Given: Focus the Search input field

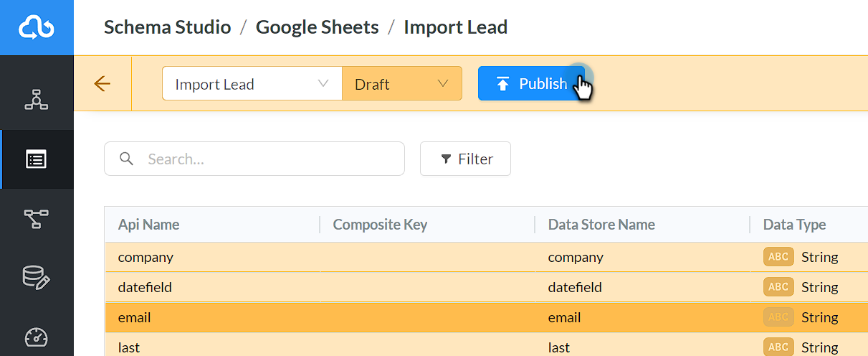Looking at the screenshot, I should pyautogui.click(x=254, y=159).
